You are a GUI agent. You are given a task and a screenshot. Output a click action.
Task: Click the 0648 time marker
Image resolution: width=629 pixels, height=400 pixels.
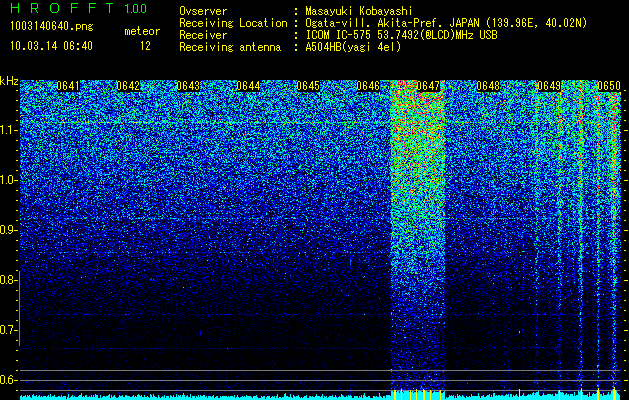(x=488, y=86)
